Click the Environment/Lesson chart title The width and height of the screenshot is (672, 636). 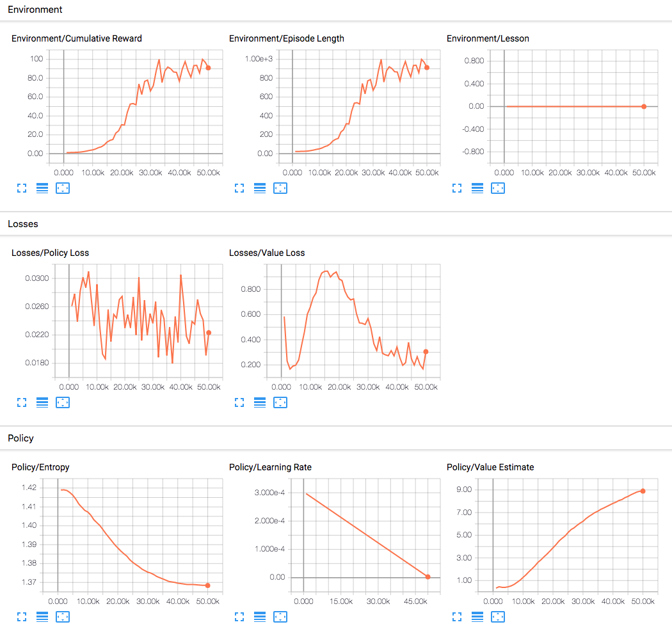pos(488,38)
